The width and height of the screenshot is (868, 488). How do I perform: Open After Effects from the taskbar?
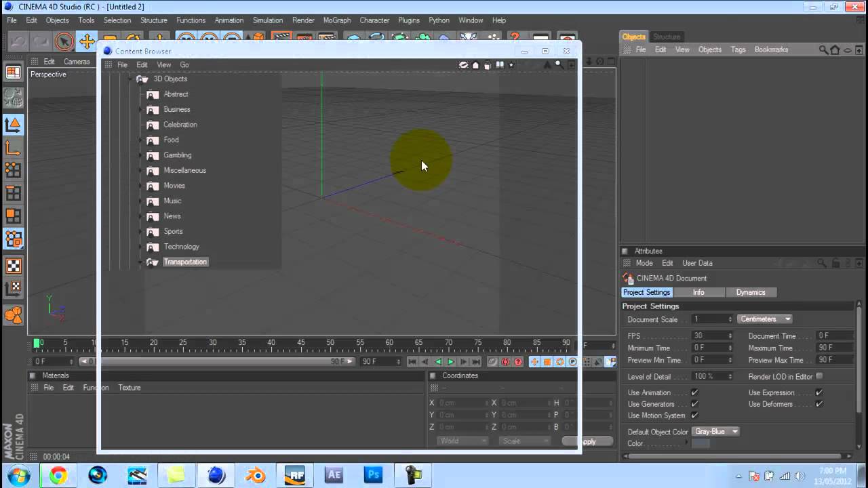pyautogui.click(x=334, y=475)
